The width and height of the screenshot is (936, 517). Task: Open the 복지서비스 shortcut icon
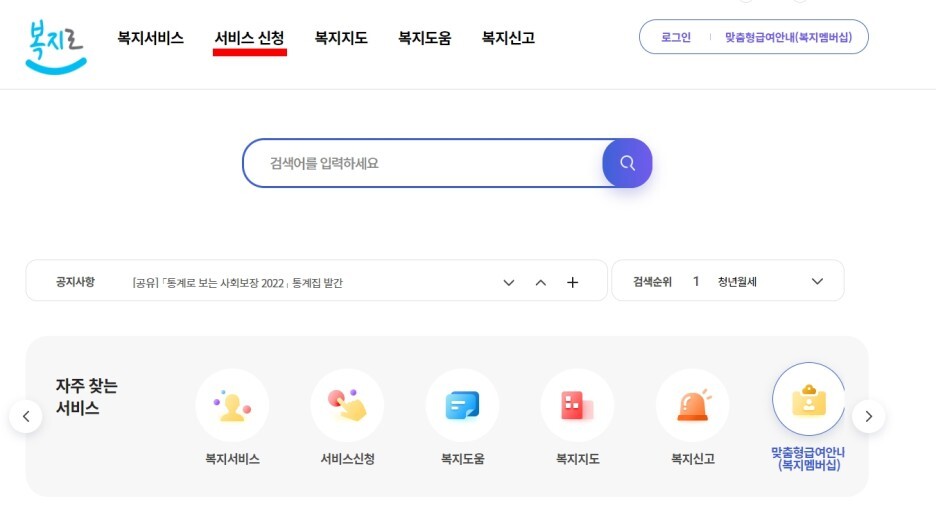pyautogui.click(x=232, y=405)
